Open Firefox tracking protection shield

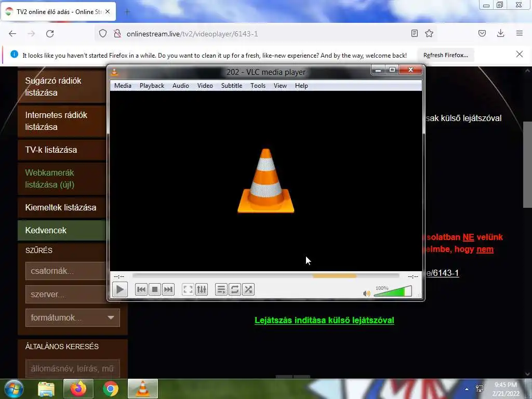pos(103,34)
